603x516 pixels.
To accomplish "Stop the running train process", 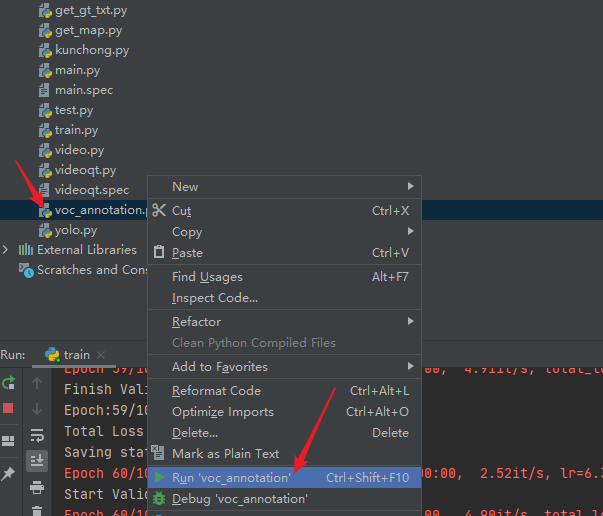I will click(x=8, y=408).
